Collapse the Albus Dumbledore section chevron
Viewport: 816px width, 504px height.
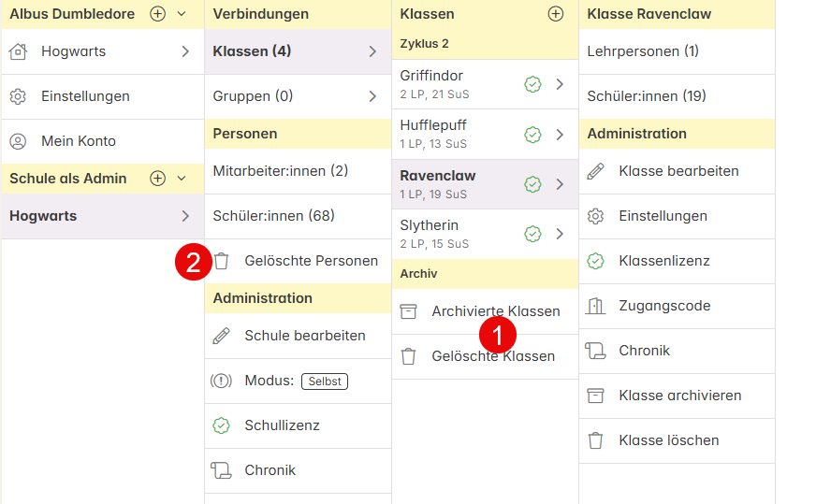click(182, 14)
